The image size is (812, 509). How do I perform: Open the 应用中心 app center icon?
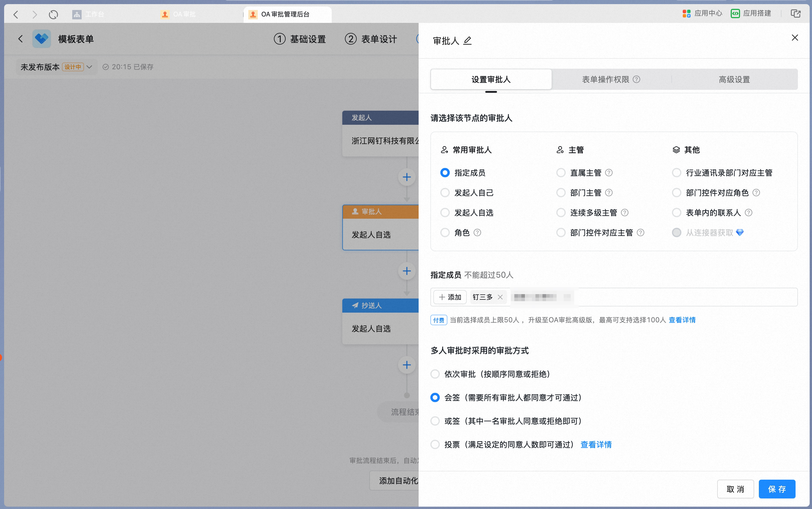point(687,14)
